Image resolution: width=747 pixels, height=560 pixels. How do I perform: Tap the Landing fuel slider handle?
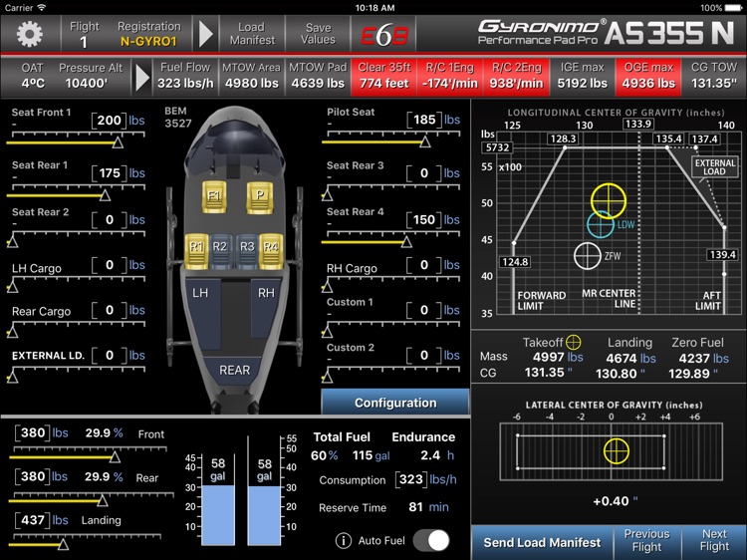63,544
